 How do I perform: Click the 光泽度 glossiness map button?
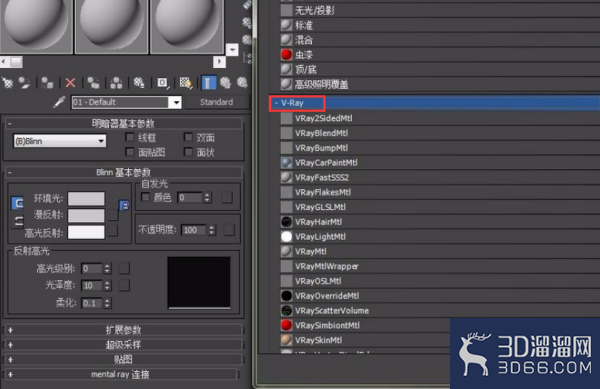point(124,285)
